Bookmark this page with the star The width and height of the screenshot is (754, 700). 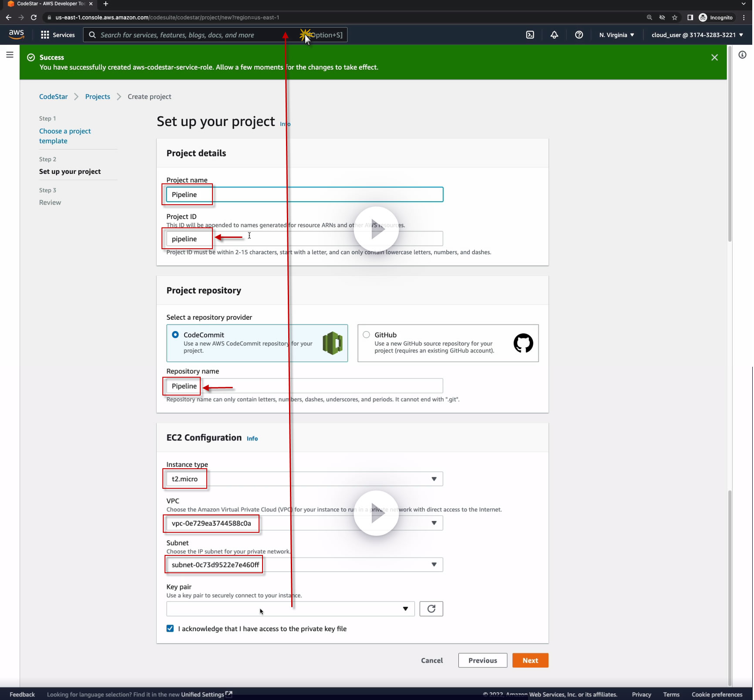[x=675, y=17]
